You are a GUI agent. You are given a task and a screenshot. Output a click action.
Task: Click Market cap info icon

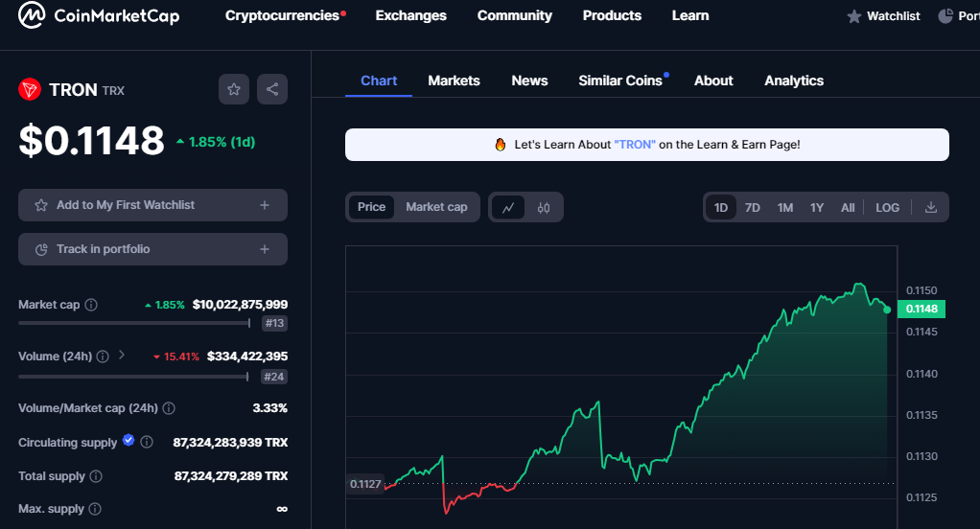[91, 305]
